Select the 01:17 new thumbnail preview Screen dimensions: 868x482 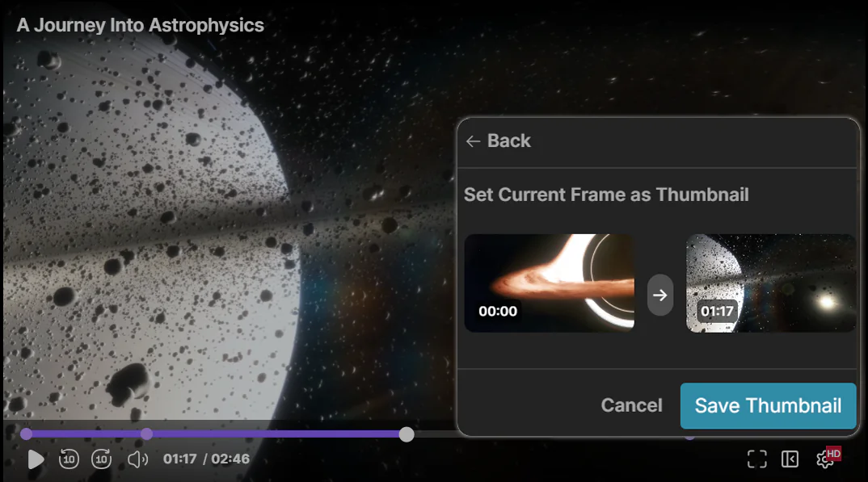pos(771,283)
